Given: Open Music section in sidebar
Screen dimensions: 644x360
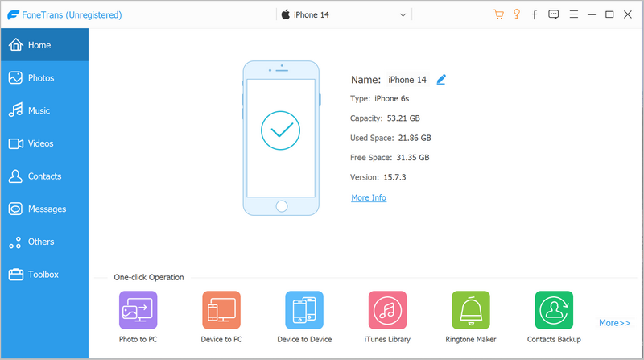Looking at the screenshot, I should pyautogui.click(x=44, y=110).
